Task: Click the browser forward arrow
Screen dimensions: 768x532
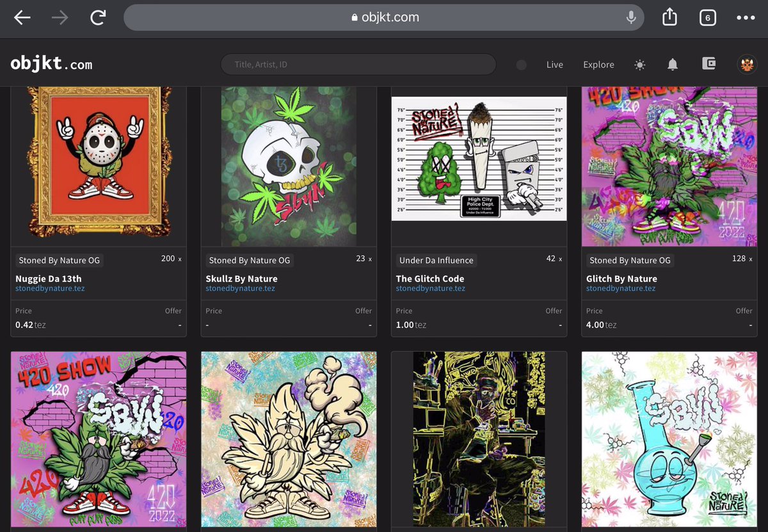Action: coord(60,18)
